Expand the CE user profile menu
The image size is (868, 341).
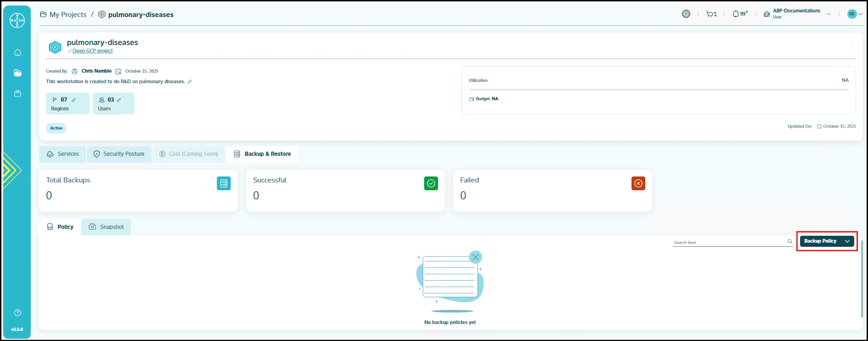pos(854,14)
